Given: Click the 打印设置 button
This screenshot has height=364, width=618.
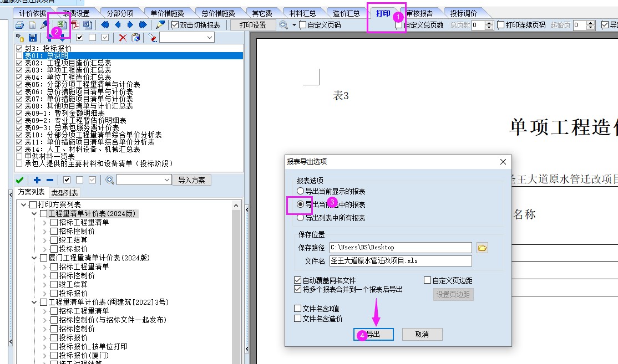Looking at the screenshot, I should [252, 25].
